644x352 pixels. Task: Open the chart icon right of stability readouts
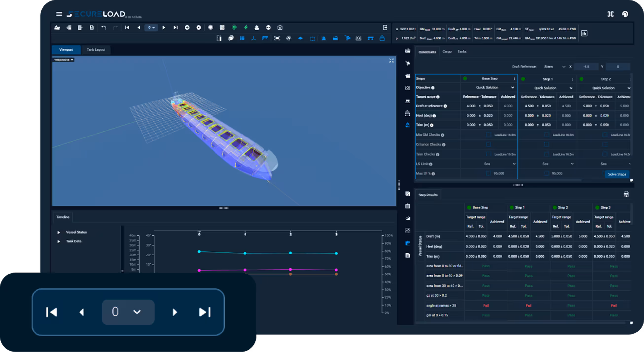[x=584, y=33]
